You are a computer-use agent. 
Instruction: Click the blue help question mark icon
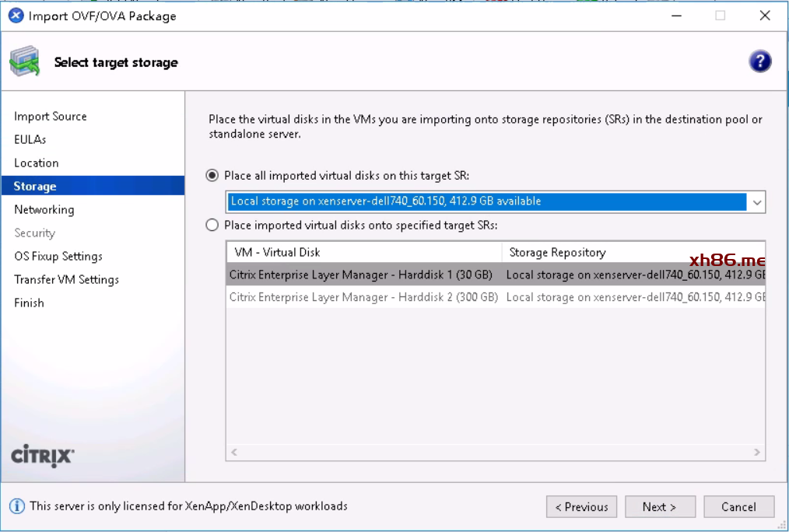point(759,62)
